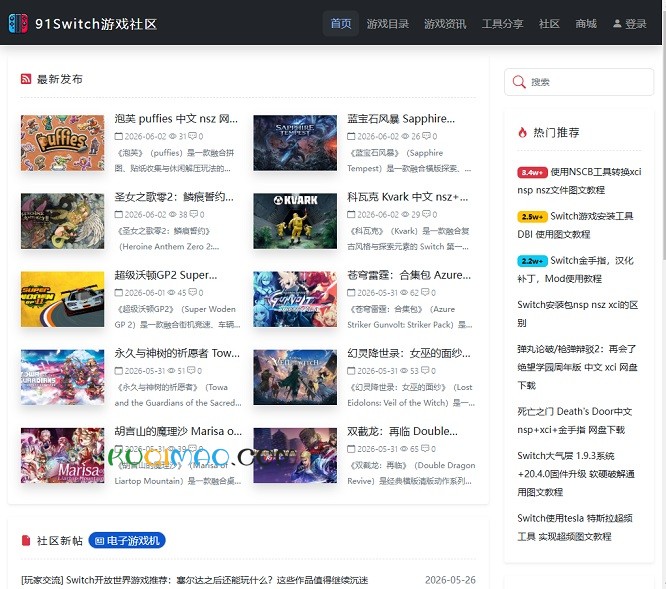Image resolution: width=666 pixels, height=589 pixels.
Task: Open community post Switch开放世界游戏推荐
Action: 195,580
